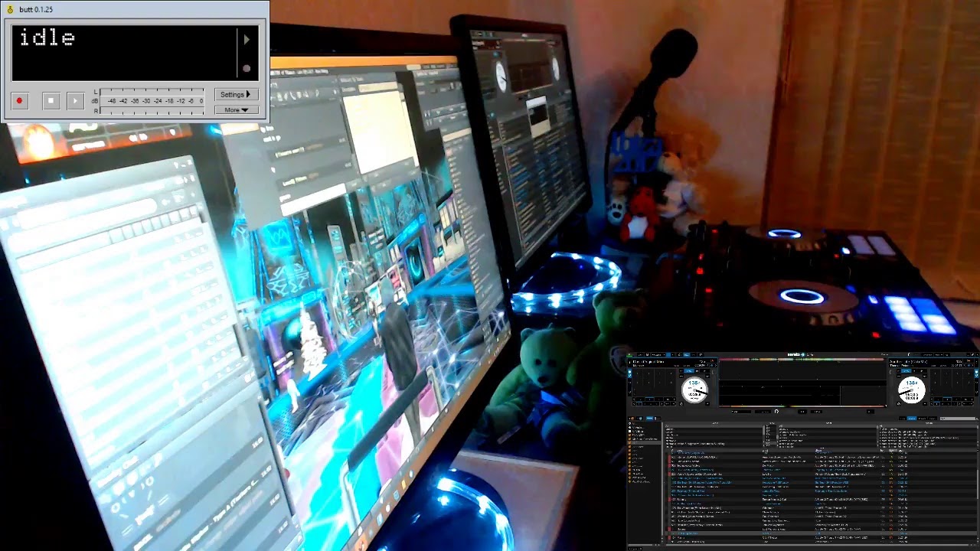Click the central waveform display in Serato
Image resolution: width=980 pixels, height=551 pixels.
point(802,383)
